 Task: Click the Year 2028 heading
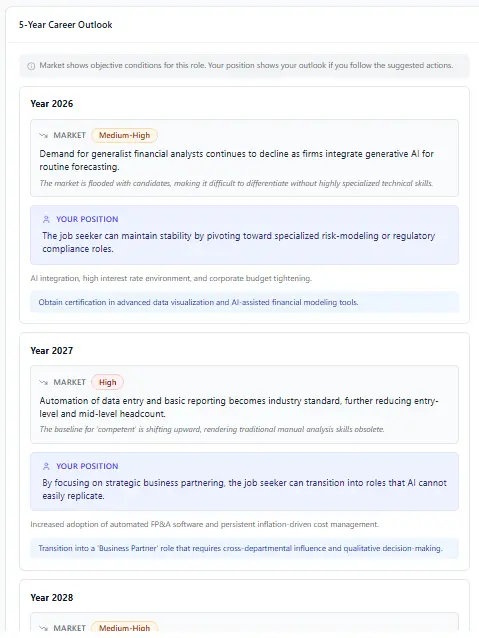(x=52, y=598)
